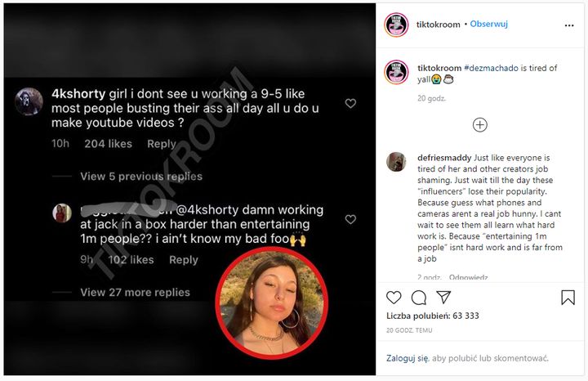Follow tiktokroom via Obserwuj link

489,25
